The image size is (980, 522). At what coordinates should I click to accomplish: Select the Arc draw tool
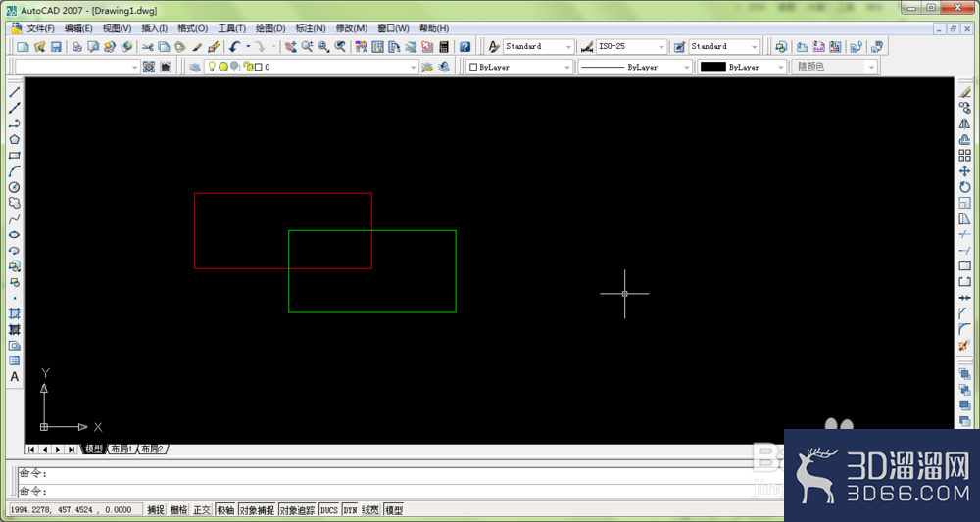(15, 171)
